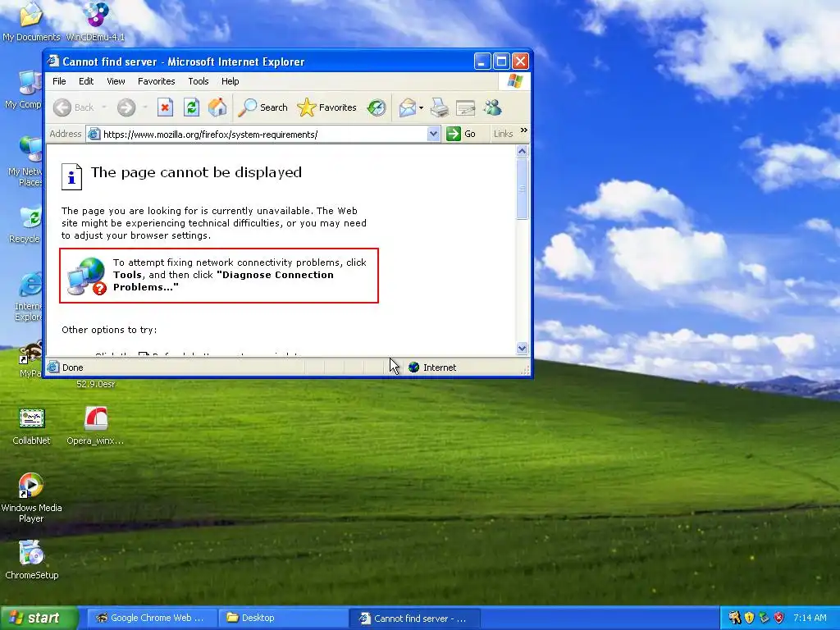Click the 'Other options to try:' text
This screenshot has width=840, height=630.
pyautogui.click(x=109, y=330)
